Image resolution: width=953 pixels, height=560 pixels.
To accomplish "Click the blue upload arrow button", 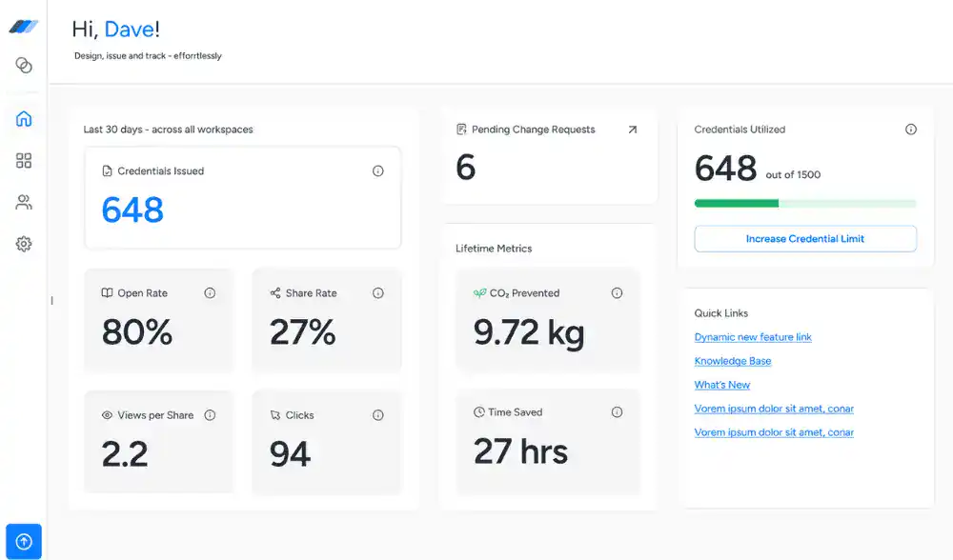I will (24, 542).
